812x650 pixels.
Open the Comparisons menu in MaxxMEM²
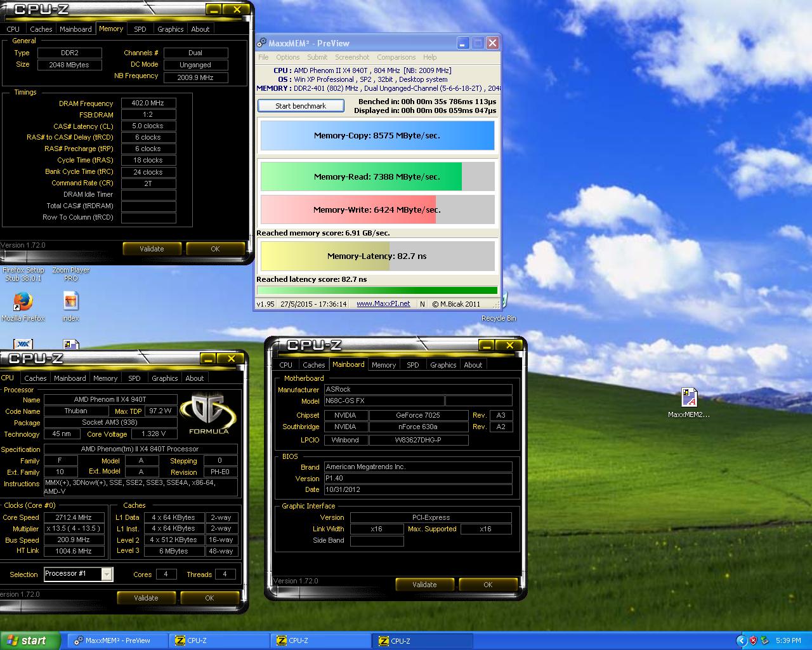pos(396,57)
